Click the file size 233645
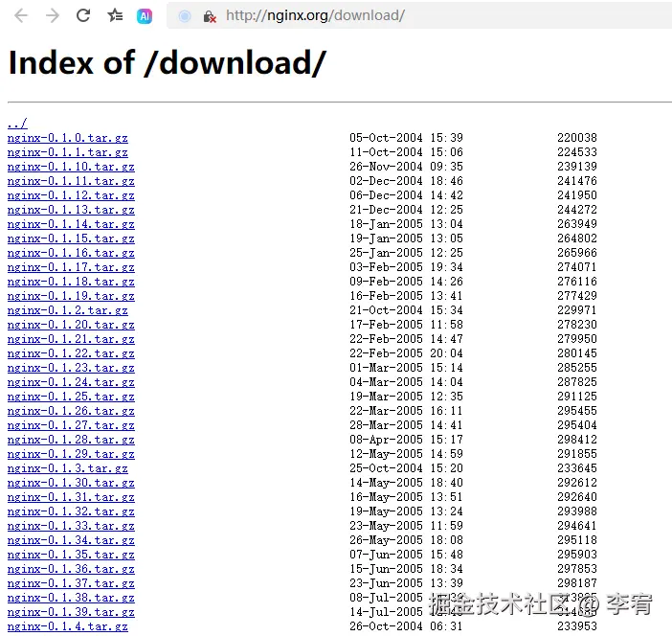 (577, 468)
